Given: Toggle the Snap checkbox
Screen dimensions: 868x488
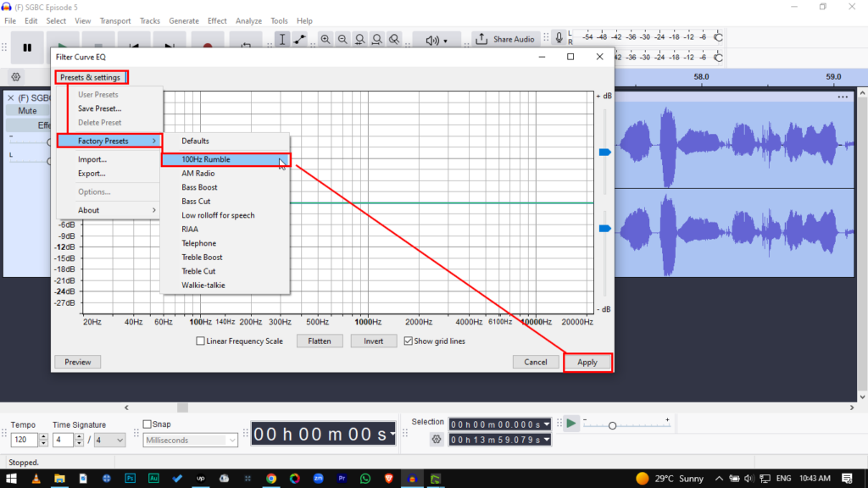Looking at the screenshot, I should 147,424.
